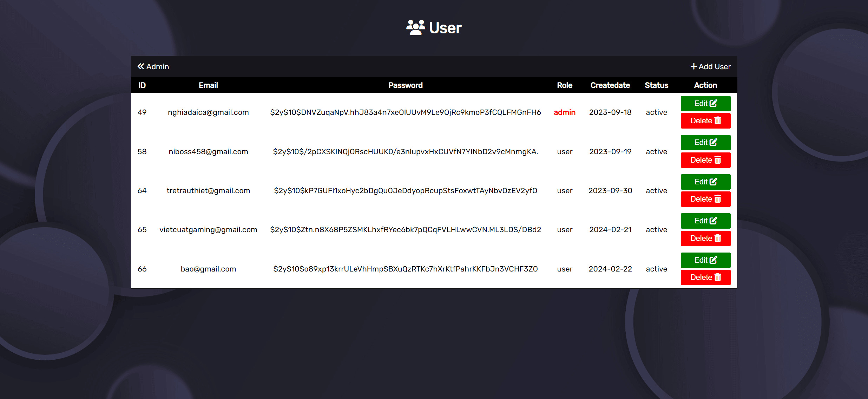Screen dimensions: 868x399
Task: Click the user role for vietcuatgaming@gmail.com
Action: pos(565,230)
